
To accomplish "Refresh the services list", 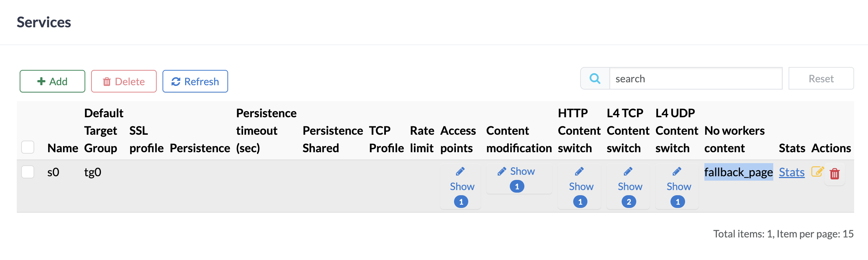I will (195, 81).
